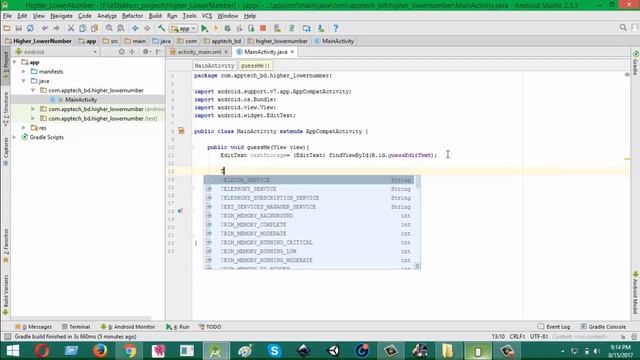The width and height of the screenshot is (640, 360).
Task: Expand the manifests folder
Action: pyautogui.click(x=24, y=71)
